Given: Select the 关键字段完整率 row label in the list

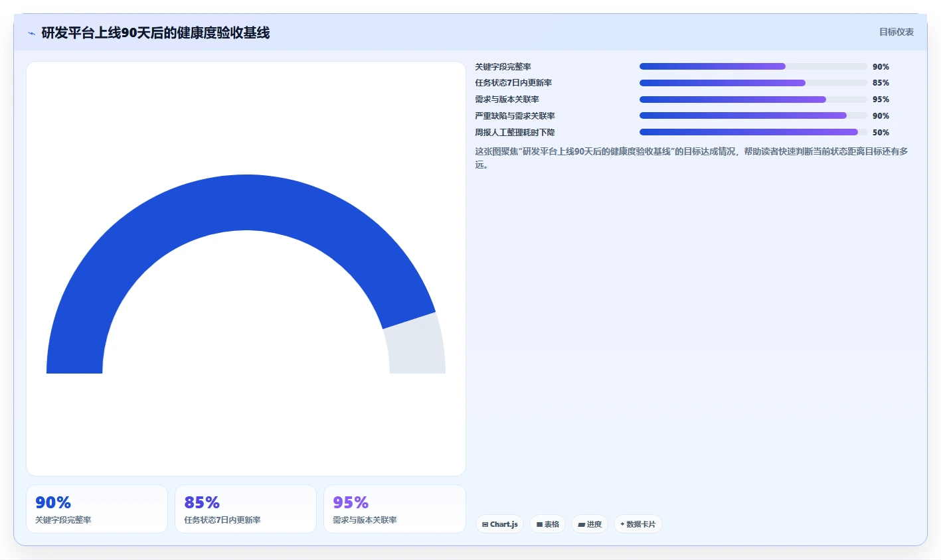Looking at the screenshot, I should point(503,66).
